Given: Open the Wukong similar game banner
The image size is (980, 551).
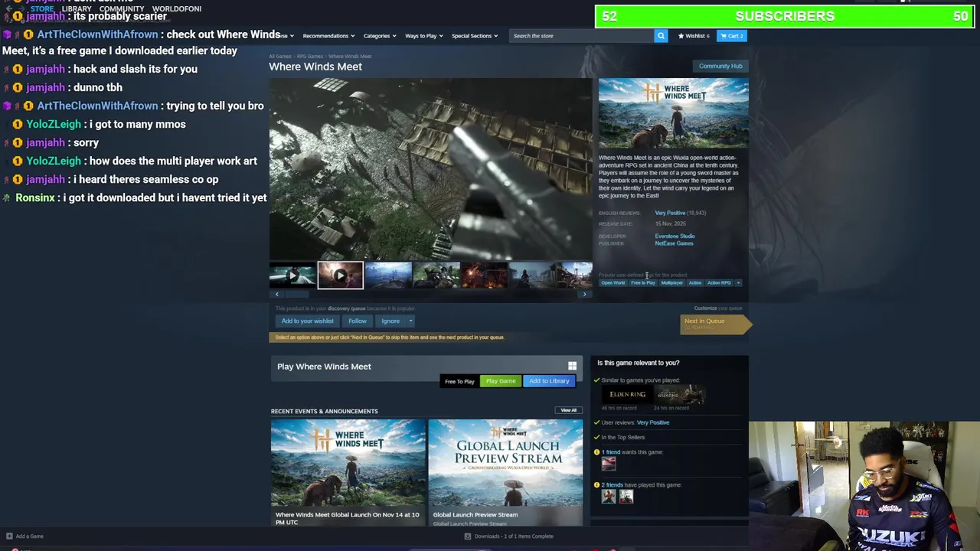Looking at the screenshot, I should (678, 395).
